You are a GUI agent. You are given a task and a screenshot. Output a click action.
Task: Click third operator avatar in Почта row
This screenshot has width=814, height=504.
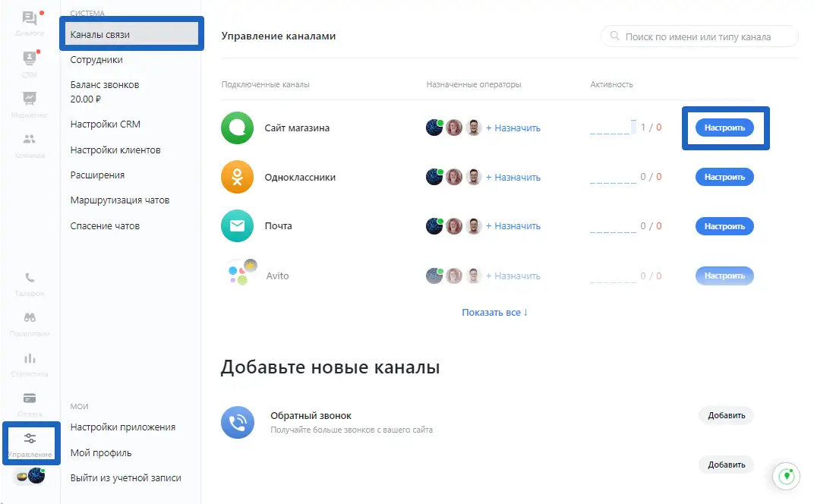(x=474, y=225)
